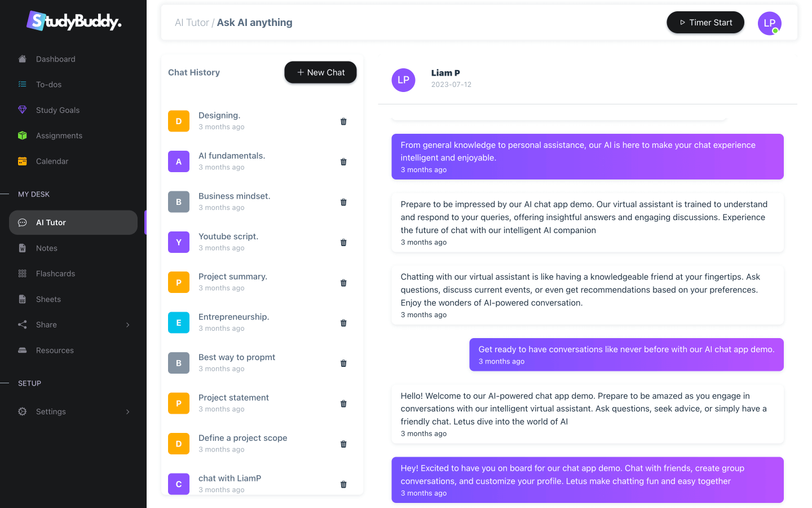Screen dimensions: 812x508
Task: Open the Resources menu item
Action: pos(55,351)
